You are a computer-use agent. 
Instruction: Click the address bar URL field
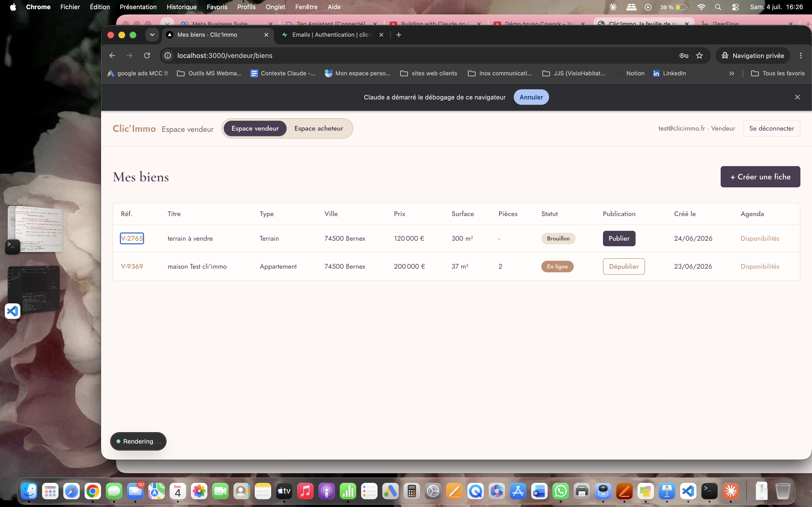coord(423,55)
